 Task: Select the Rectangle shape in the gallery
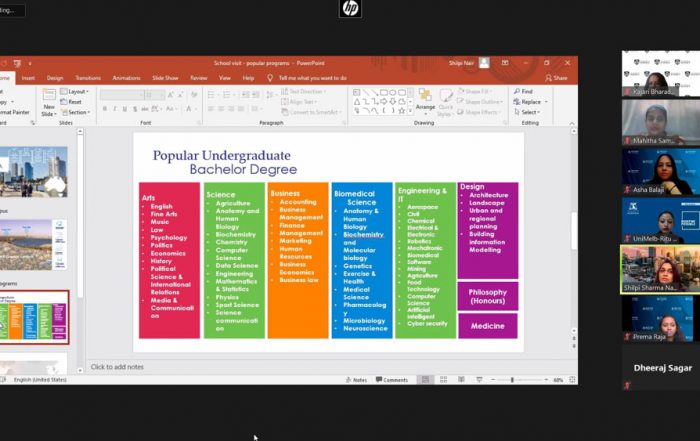point(383,93)
